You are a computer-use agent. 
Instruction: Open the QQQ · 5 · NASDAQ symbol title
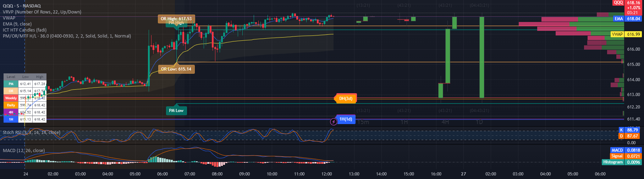(22, 6)
